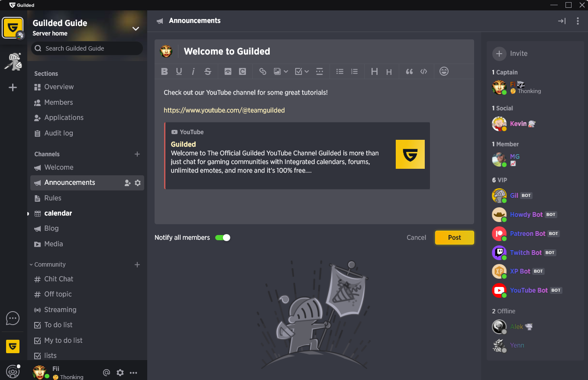Collapse the members sidebar
The image size is (588, 380).
(x=562, y=21)
